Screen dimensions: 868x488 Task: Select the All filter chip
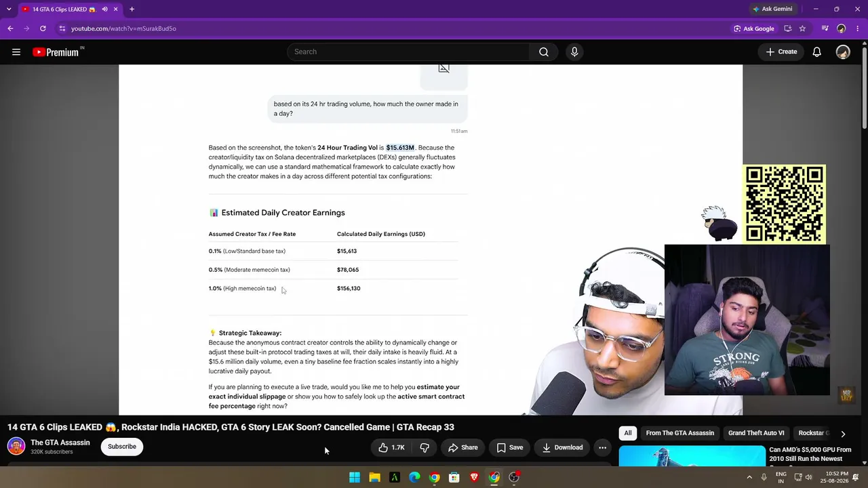[628, 433]
